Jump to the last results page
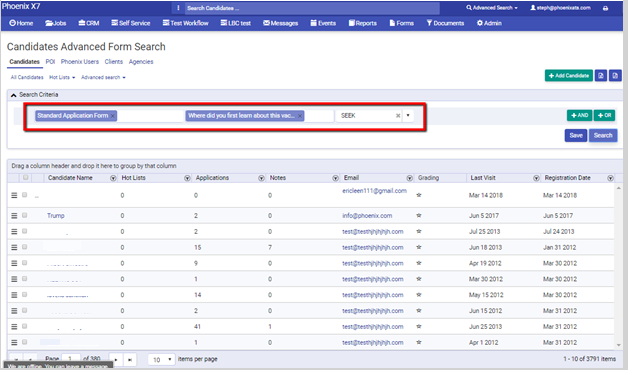This screenshot has height=370, width=628. [130, 359]
